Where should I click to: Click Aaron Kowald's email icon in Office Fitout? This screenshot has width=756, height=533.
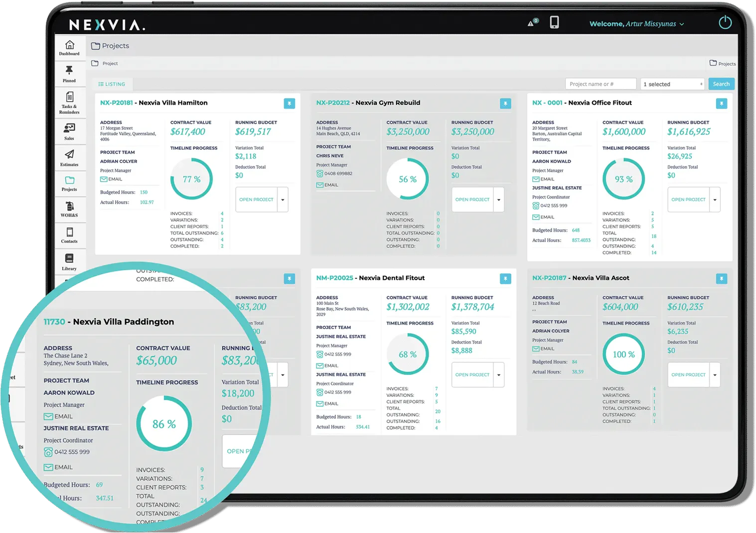tap(536, 179)
